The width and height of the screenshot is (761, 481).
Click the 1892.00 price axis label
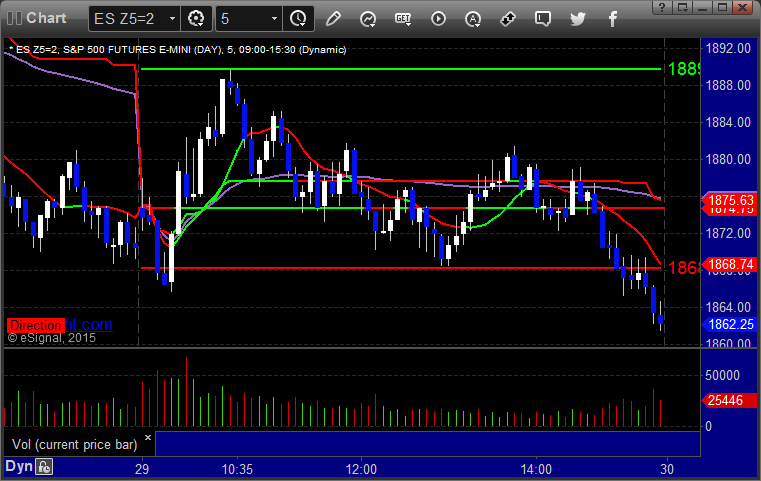coord(728,49)
